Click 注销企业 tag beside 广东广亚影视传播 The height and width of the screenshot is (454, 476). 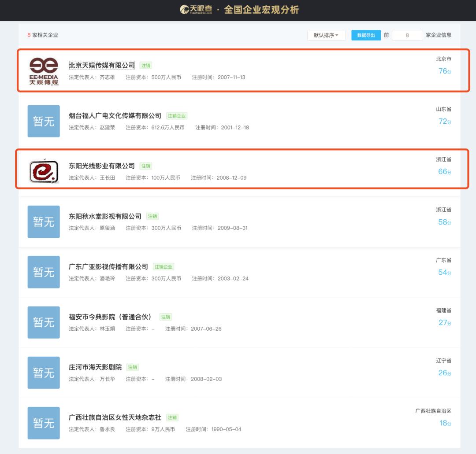(x=164, y=267)
